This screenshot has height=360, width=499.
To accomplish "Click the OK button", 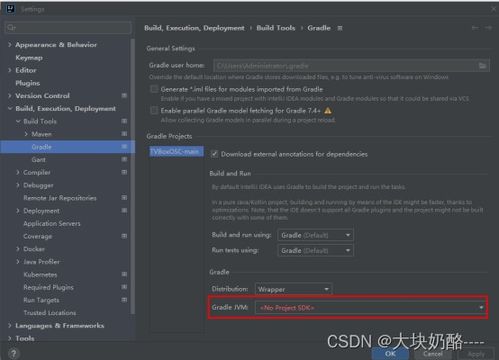I will pyautogui.click(x=390, y=354).
